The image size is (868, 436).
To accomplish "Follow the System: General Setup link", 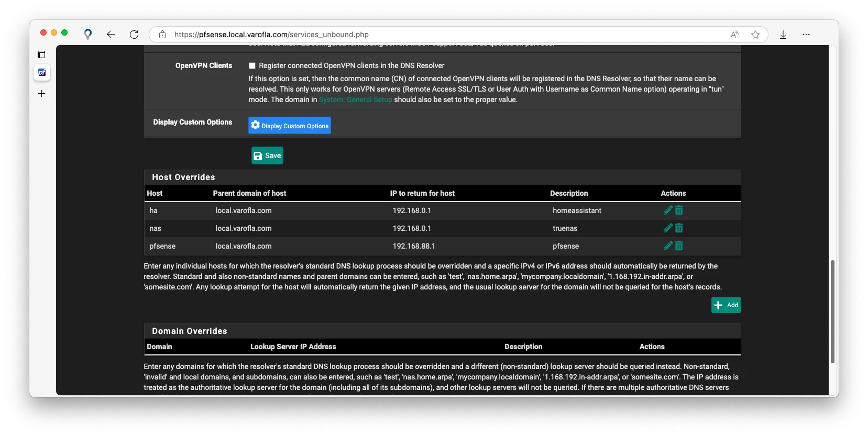I will [x=355, y=99].
